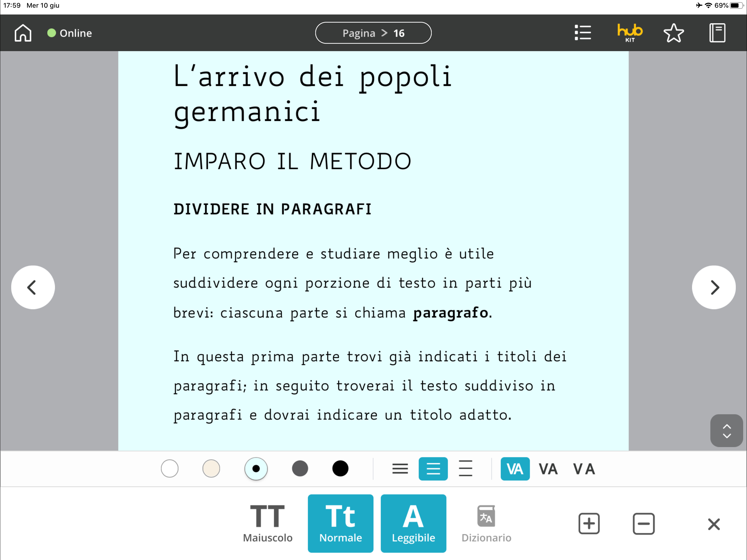Go to previous page with left arrow

[33, 287]
